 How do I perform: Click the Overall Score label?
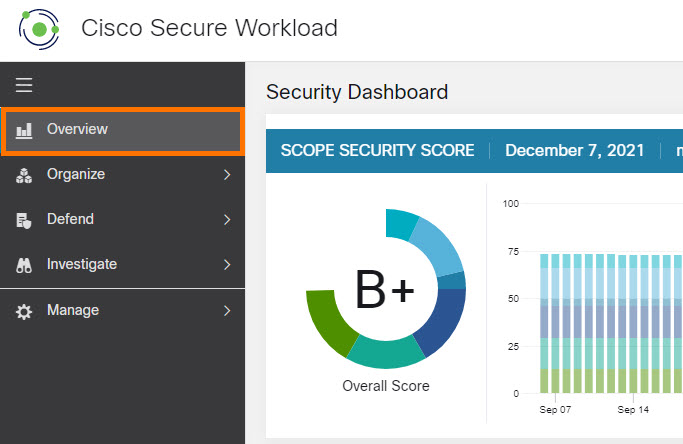[386, 386]
